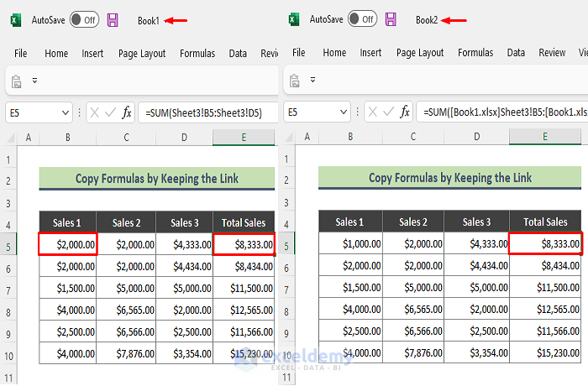
Task: Open the File menu in Book1
Action: coord(21,53)
